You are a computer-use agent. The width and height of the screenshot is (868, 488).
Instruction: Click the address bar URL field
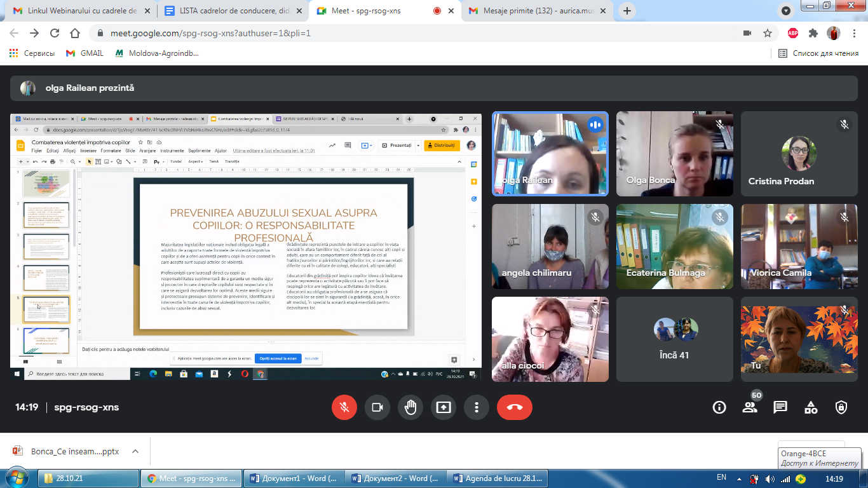tap(419, 33)
